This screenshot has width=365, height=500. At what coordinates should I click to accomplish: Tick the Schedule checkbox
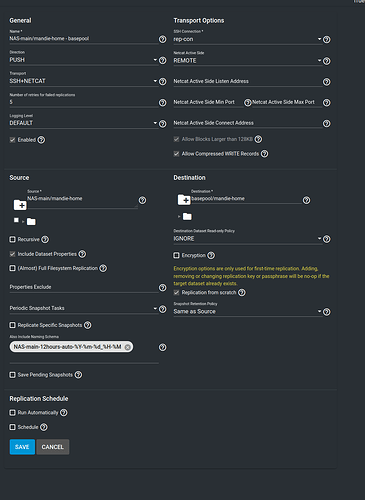tap(12, 427)
